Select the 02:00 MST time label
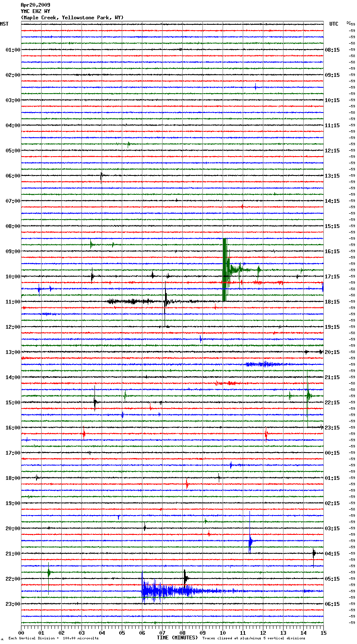 pyautogui.click(x=13, y=75)
